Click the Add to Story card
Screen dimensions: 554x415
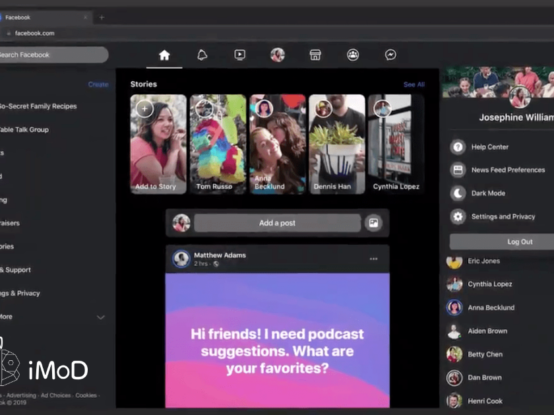point(158,144)
